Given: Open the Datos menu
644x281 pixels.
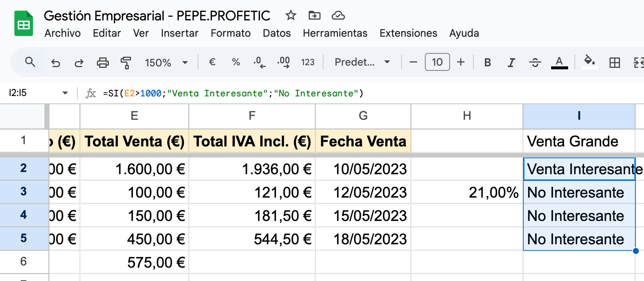Looking at the screenshot, I should coord(276,33).
